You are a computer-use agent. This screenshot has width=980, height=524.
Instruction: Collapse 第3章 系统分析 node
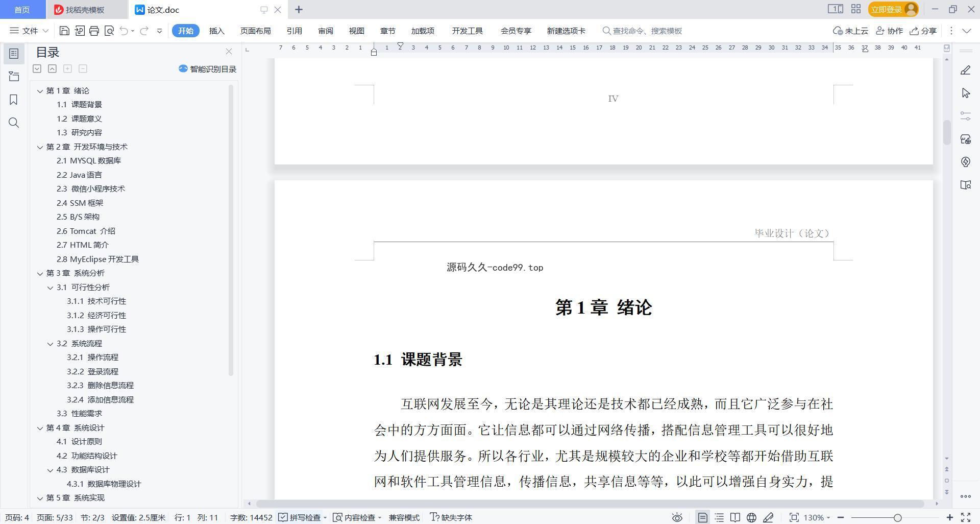point(40,273)
